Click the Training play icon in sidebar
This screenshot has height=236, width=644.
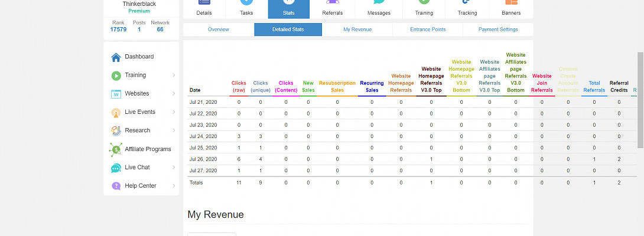(116, 76)
